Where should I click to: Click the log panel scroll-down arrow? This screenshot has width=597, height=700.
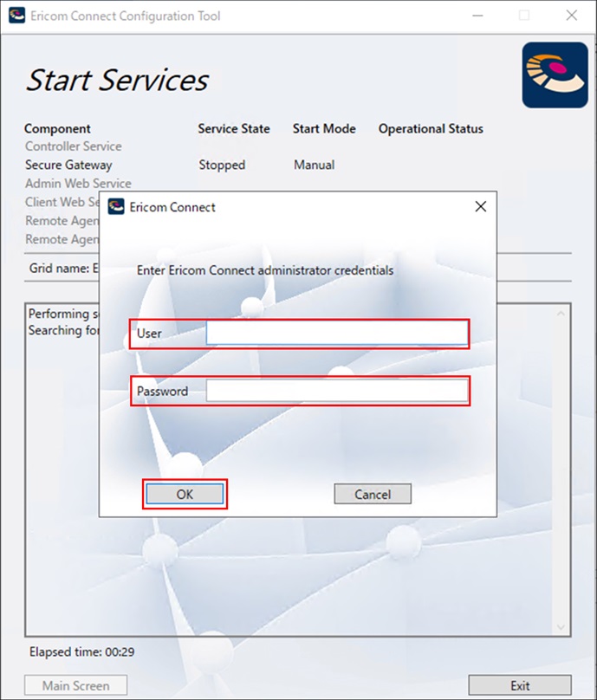click(561, 626)
